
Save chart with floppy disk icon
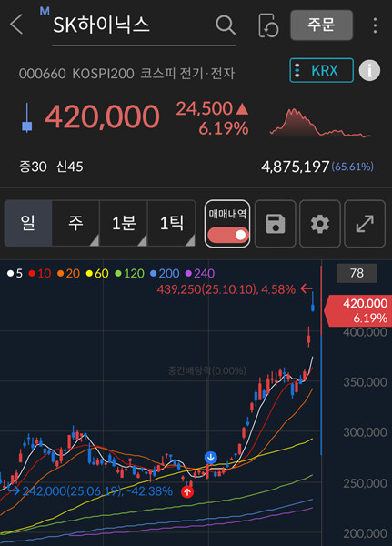[276, 224]
